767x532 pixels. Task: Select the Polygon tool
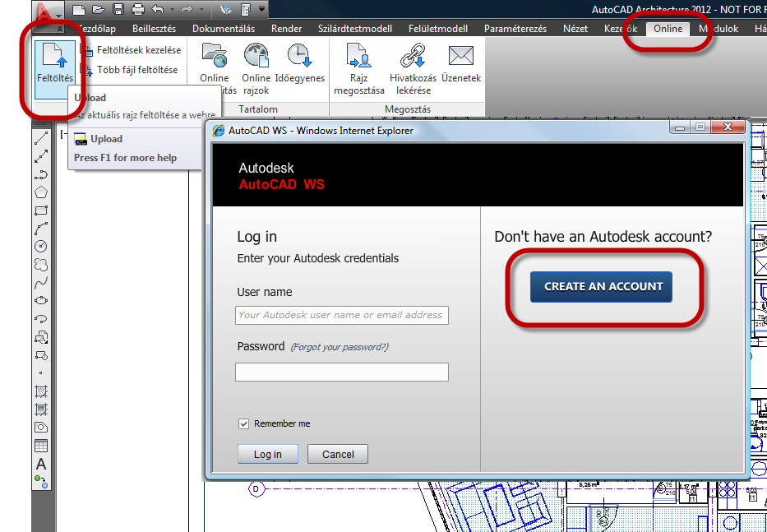(41, 192)
